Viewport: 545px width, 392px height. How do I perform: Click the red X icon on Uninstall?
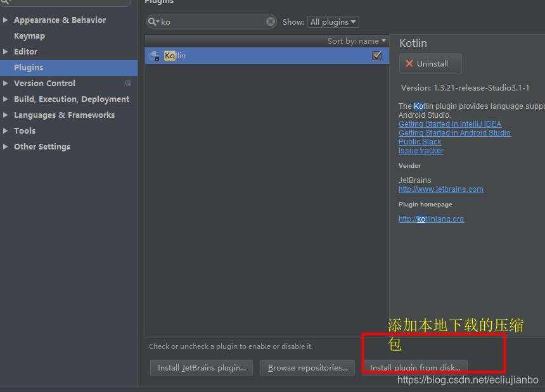point(409,63)
